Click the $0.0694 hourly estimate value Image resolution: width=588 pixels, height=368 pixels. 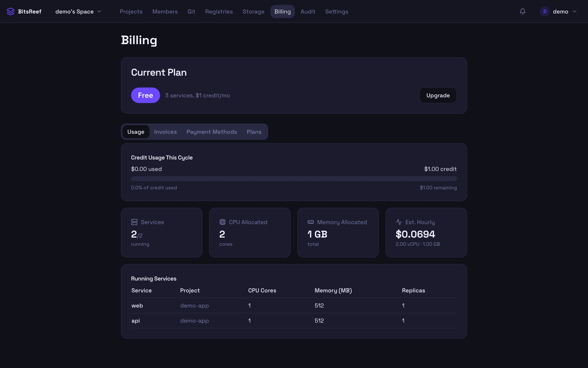415,234
